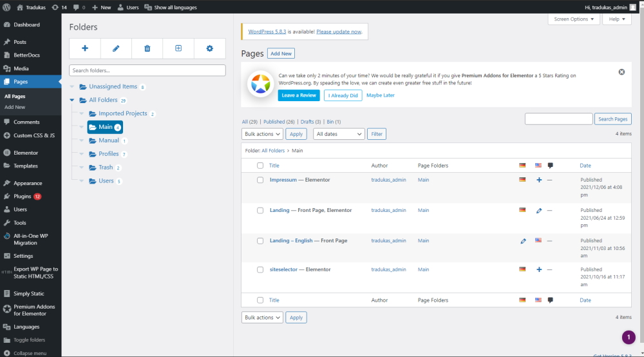Add English translation for Impressum page
The height and width of the screenshot is (357, 644).
pyautogui.click(x=539, y=180)
